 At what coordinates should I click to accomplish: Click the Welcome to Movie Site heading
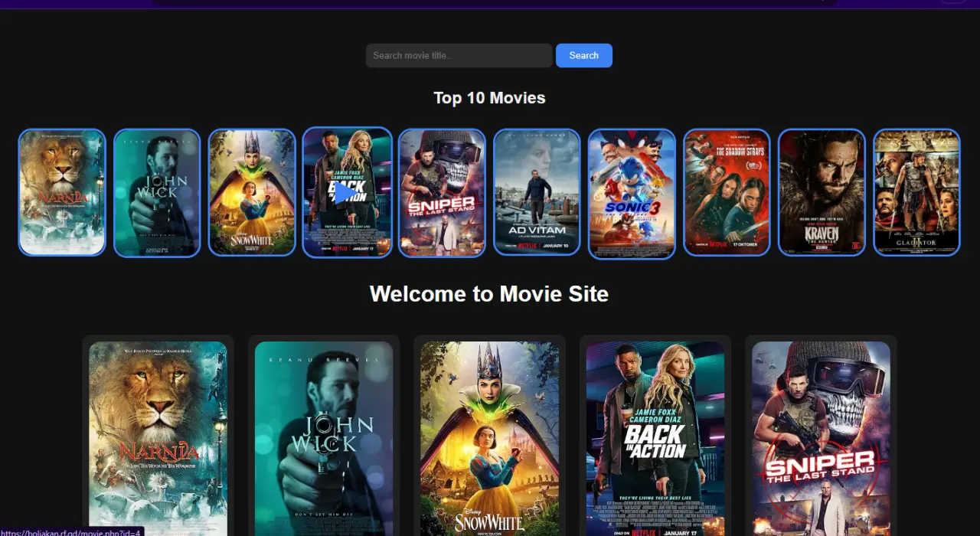(489, 294)
